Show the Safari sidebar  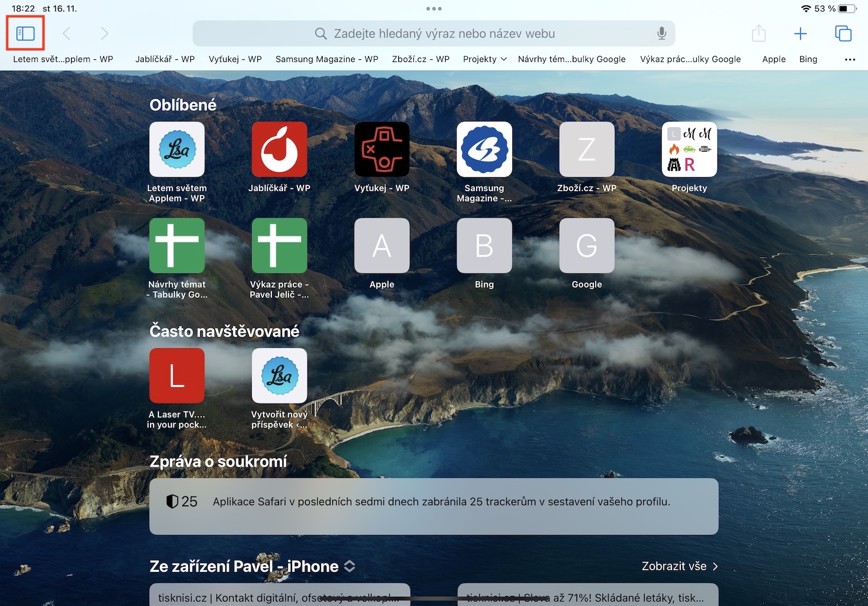pos(26,34)
